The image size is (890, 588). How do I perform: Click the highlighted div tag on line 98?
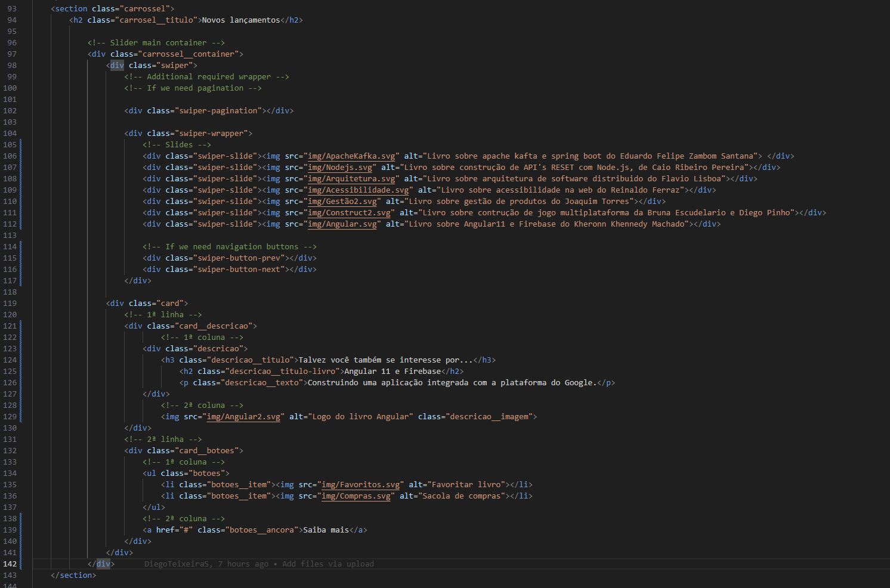(x=117, y=66)
